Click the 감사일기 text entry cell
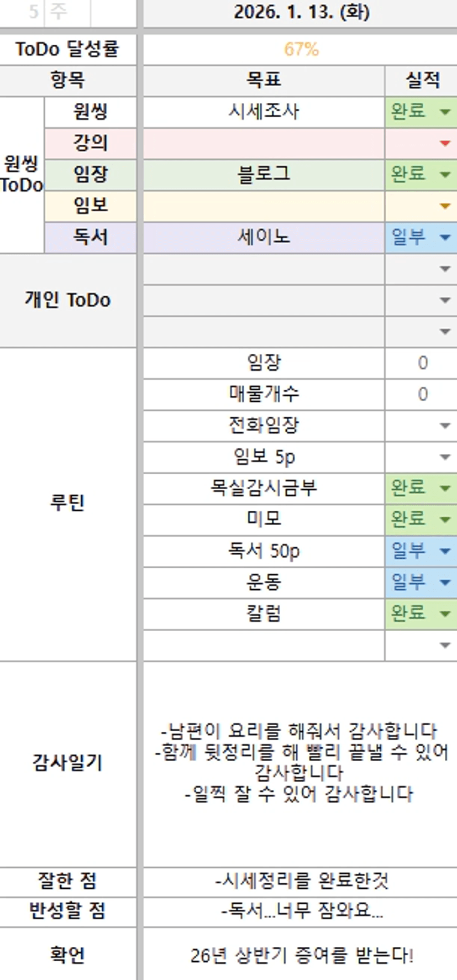 [x=301, y=763]
